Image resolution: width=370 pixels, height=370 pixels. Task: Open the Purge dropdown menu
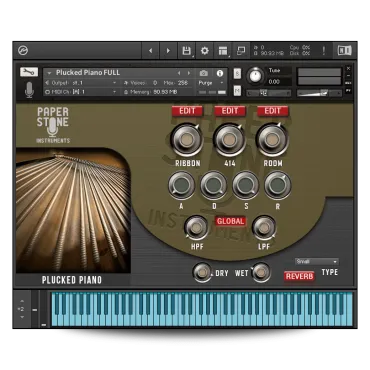pos(211,83)
